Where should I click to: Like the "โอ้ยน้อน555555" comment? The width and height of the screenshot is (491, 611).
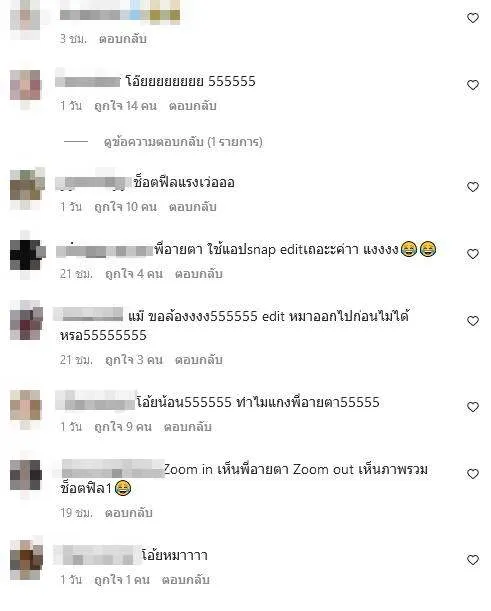click(x=473, y=407)
